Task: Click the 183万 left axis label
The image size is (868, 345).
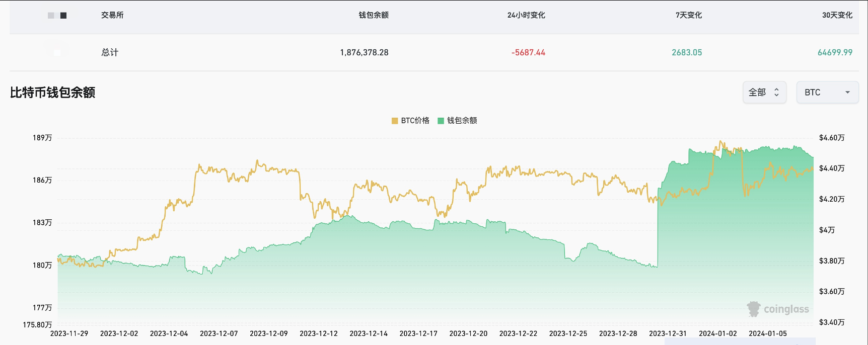Action: click(x=42, y=222)
